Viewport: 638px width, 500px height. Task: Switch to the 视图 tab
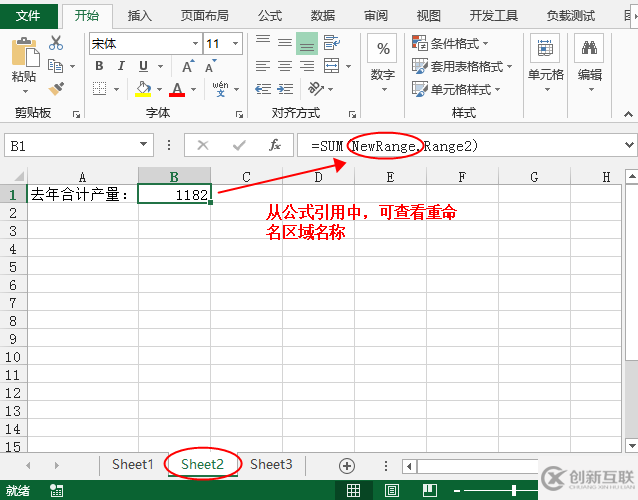tap(428, 16)
